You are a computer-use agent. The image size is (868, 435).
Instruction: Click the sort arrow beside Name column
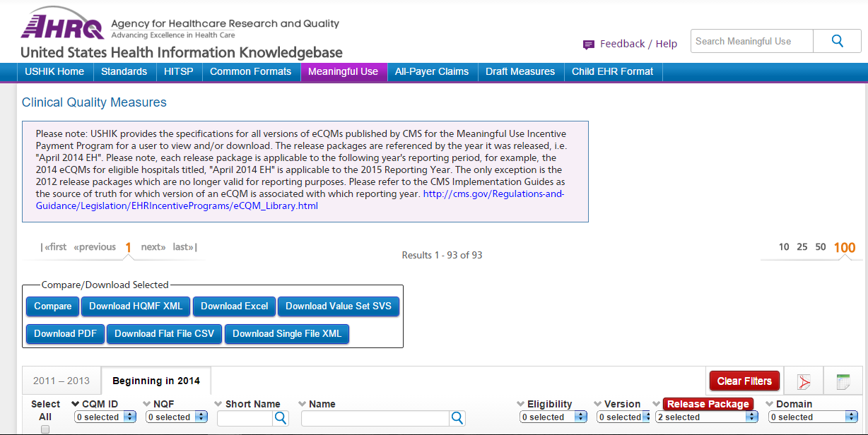click(x=303, y=404)
